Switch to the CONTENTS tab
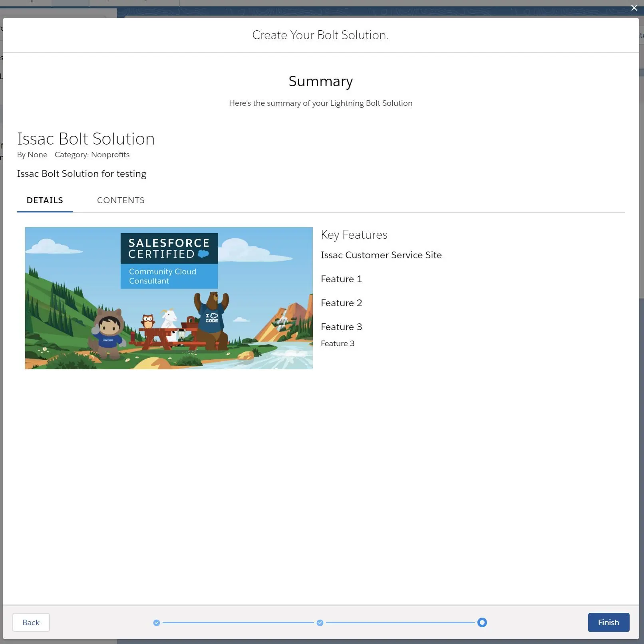 (121, 200)
